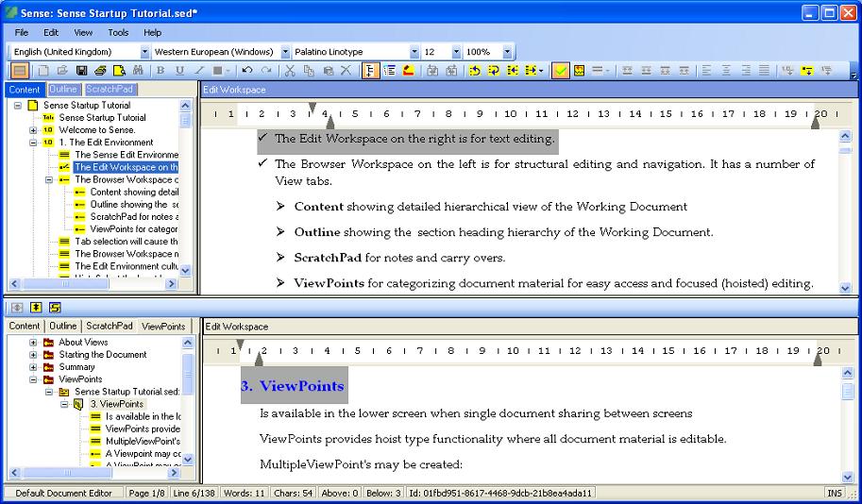Open the File menu
Viewport: 862px width, 504px height.
click(22, 32)
